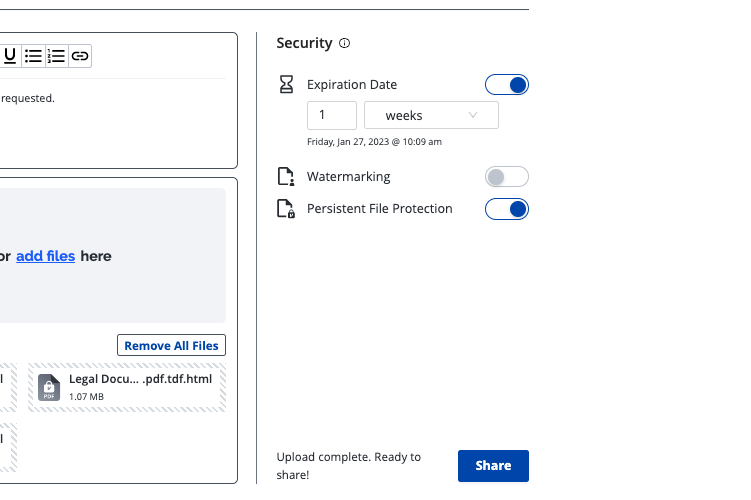Turn off Persistent File Protection switch
Image resolution: width=751 pixels, height=500 pixels.
click(x=506, y=209)
